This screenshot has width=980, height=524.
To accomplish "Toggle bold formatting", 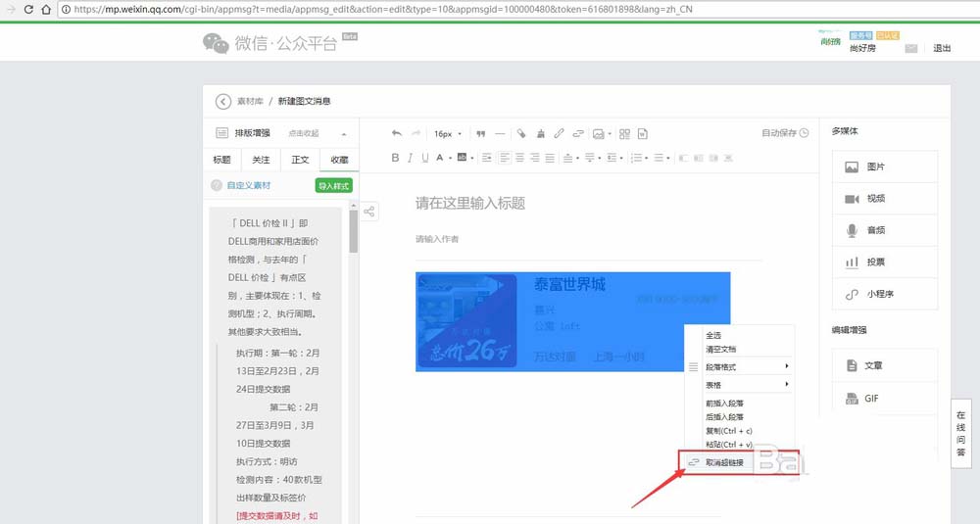I will coord(395,158).
